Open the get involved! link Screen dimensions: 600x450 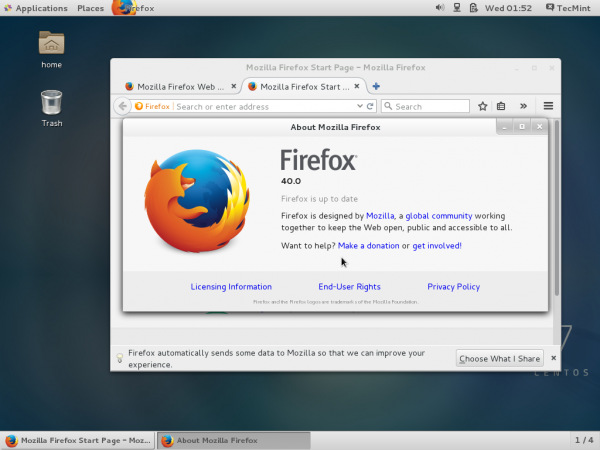coord(437,246)
